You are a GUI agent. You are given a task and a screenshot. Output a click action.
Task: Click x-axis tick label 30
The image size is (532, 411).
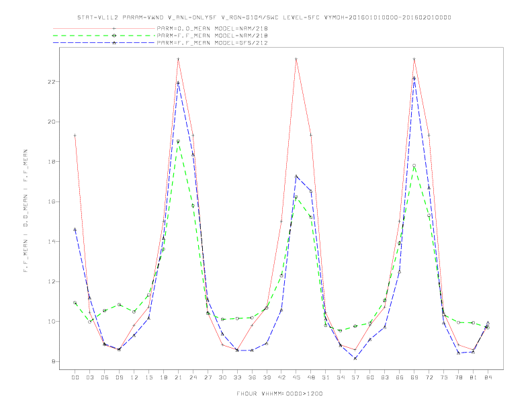(x=222, y=377)
